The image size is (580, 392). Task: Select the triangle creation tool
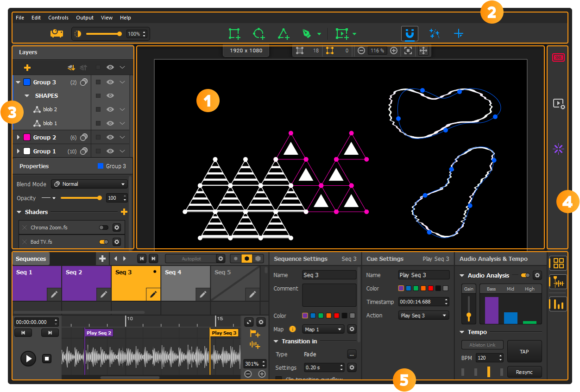[x=284, y=33]
